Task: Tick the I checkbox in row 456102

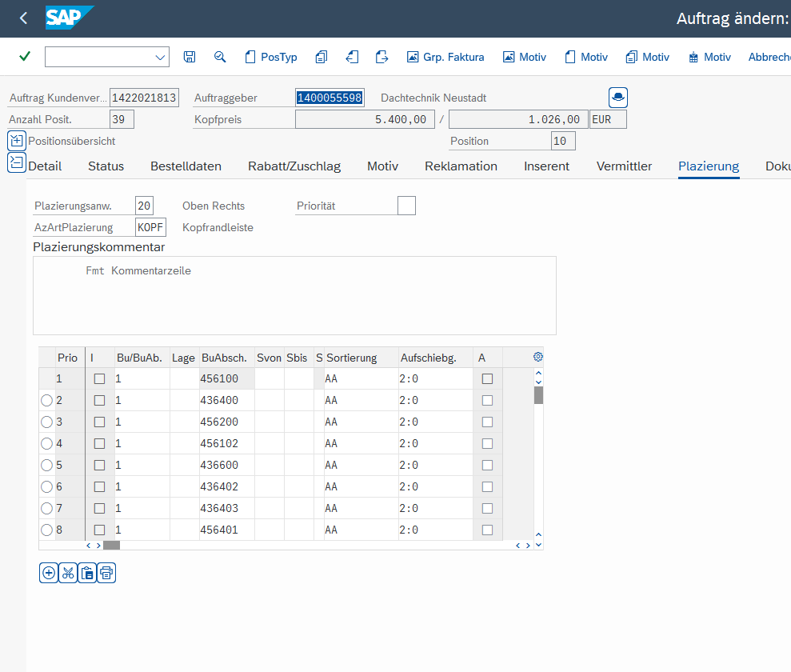Action: point(99,444)
